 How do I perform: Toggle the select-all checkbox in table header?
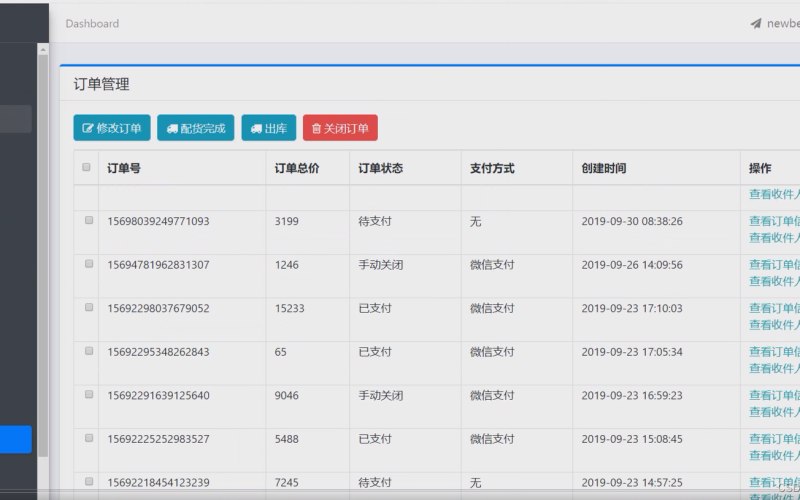coord(86,167)
